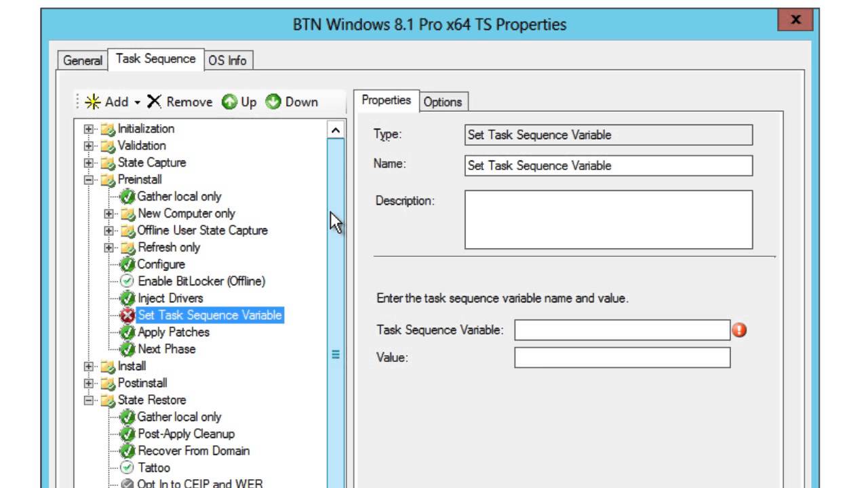Click the Description text area

(x=608, y=220)
